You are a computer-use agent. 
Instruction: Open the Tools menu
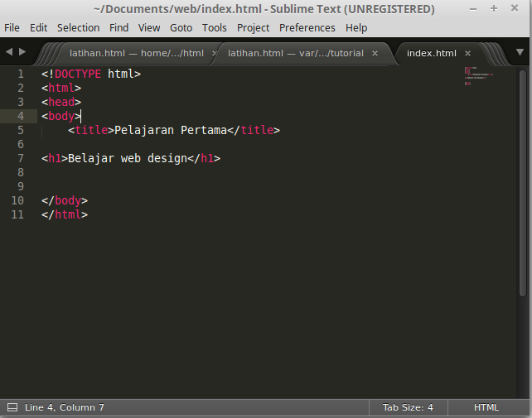(x=214, y=28)
